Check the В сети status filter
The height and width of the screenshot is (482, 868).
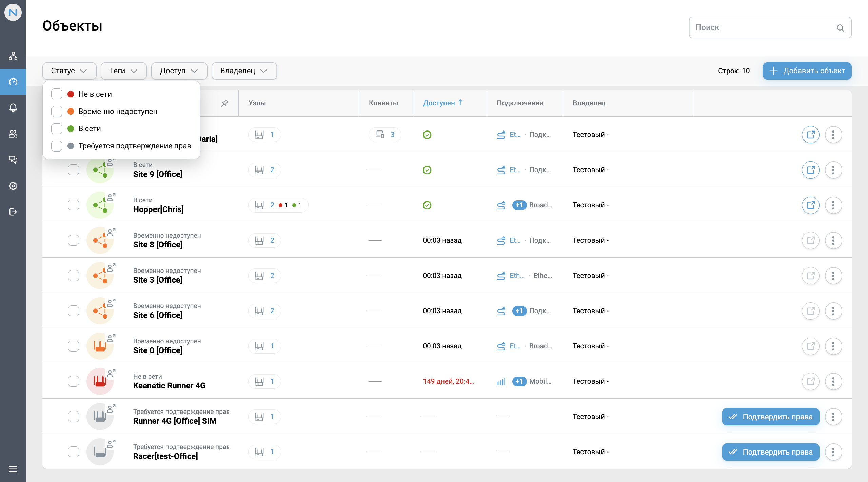[56, 128]
